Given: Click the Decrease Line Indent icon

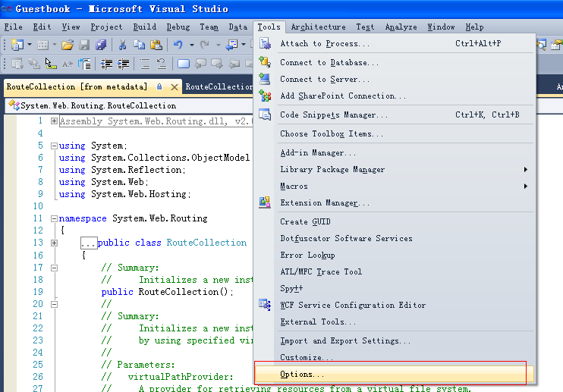Looking at the screenshot, I should coord(106,64).
